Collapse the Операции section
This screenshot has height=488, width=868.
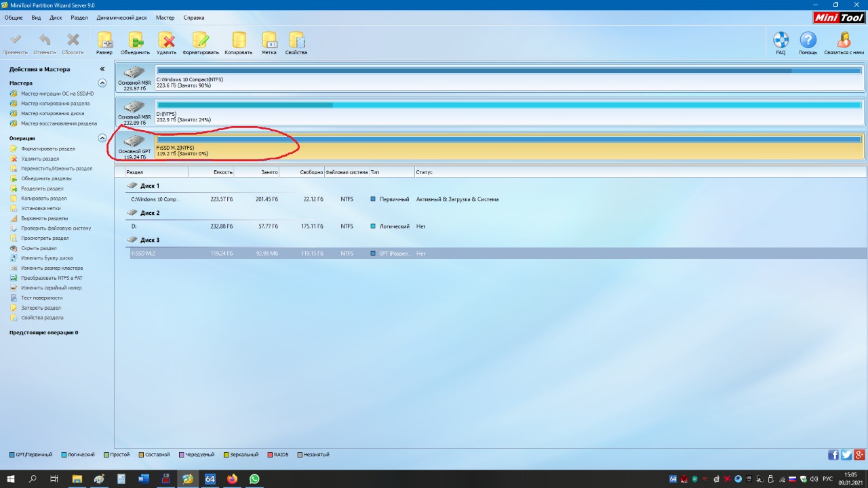tap(102, 138)
